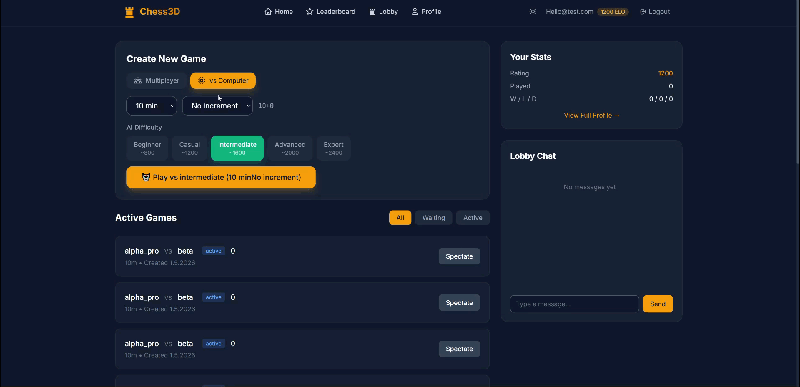Spectate the first alpha_pro vs beta game
The width and height of the screenshot is (800, 387).
459,256
